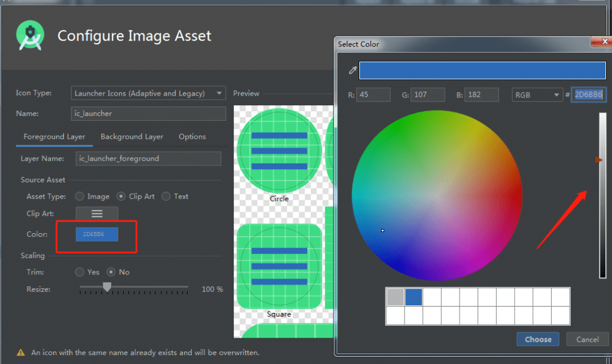Viewport: 612px width, 364px height.
Task: Click the blue 2D6BB6 Color swatch
Action: tap(97, 234)
